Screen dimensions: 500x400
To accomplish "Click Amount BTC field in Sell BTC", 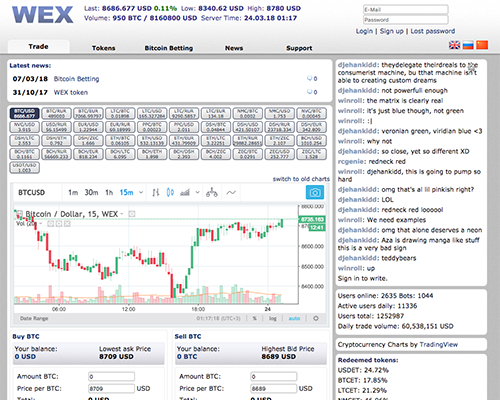I will (274, 376).
